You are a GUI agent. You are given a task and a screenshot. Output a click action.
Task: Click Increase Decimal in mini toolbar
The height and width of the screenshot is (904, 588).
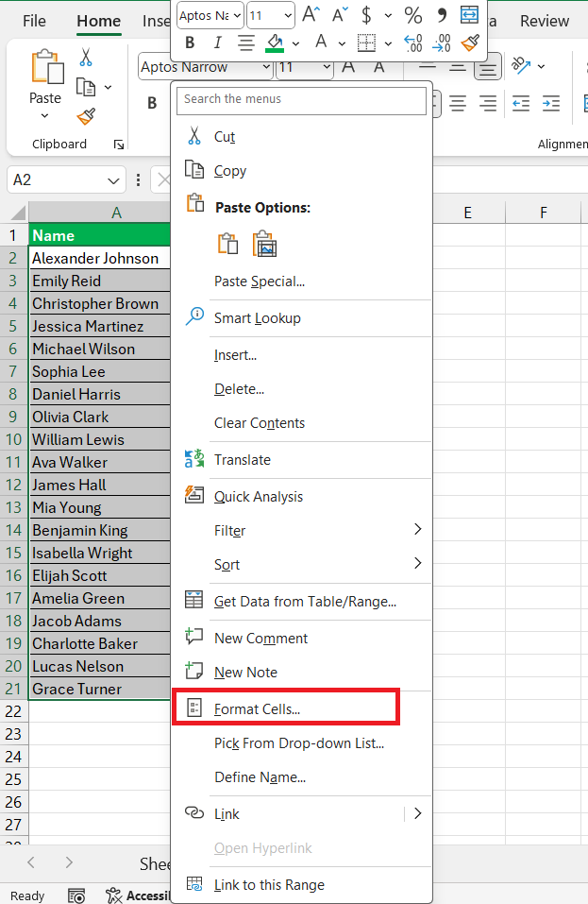click(413, 43)
